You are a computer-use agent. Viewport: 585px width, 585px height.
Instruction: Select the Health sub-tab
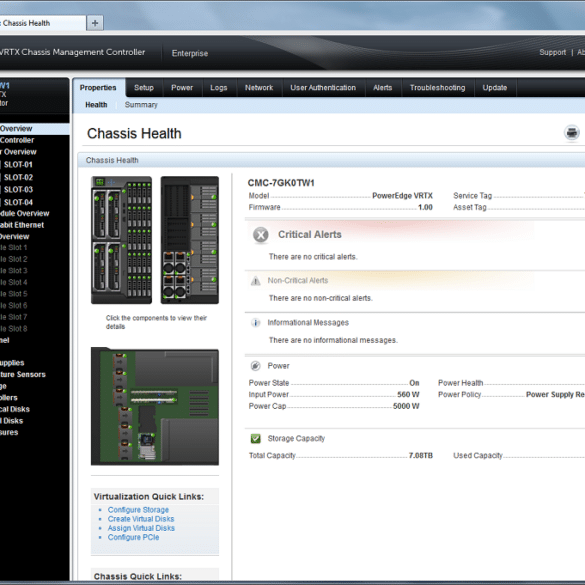96,105
